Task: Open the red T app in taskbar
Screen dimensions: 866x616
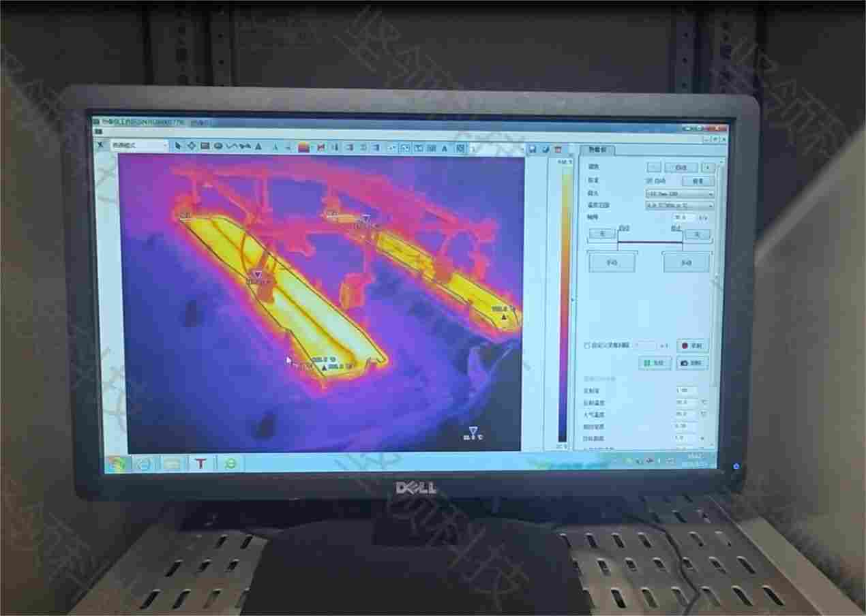Action: (x=200, y=463)
